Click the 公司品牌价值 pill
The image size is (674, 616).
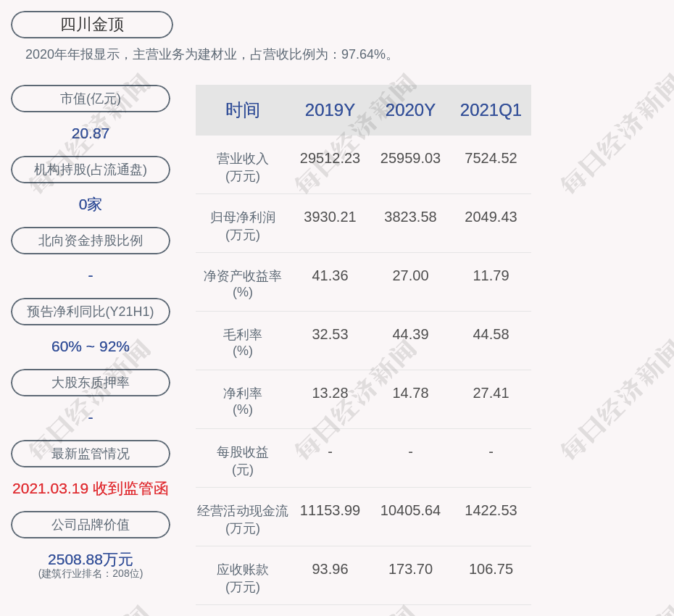pos(91,525)
